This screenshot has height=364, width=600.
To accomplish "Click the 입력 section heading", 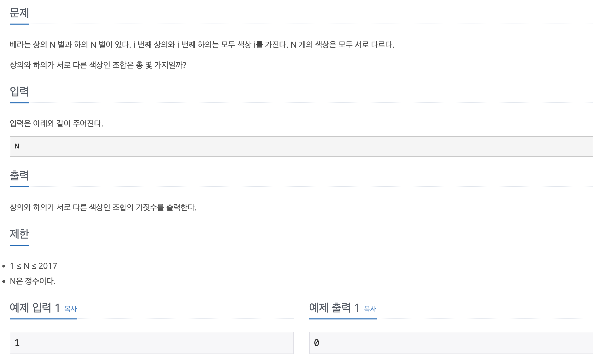I will (19, 92).
